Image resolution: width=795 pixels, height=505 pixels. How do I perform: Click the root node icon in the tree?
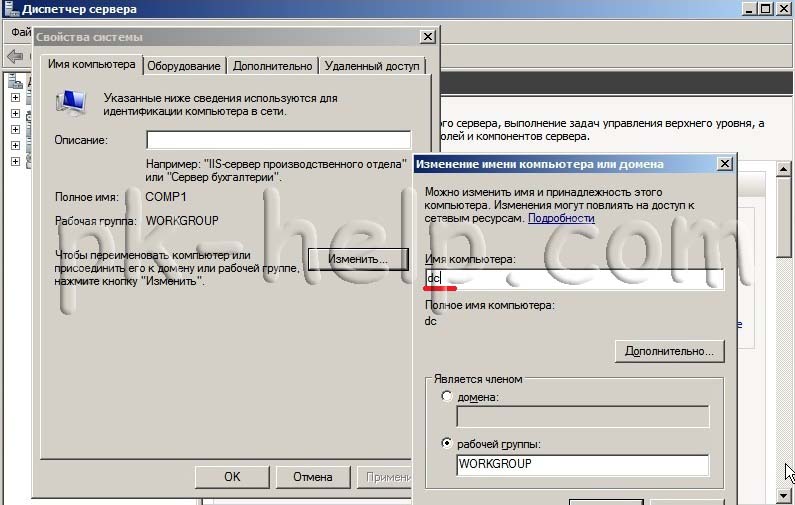15,80
